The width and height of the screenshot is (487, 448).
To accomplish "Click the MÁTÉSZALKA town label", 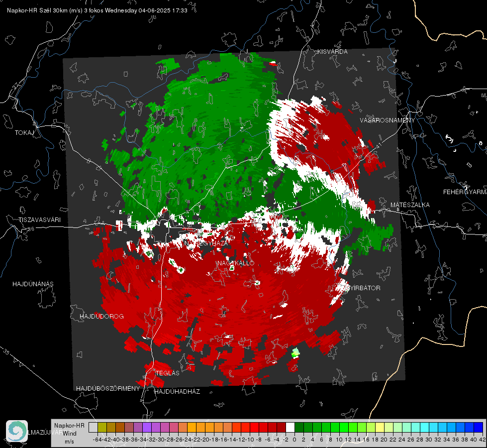I will (x=410, y=205).
